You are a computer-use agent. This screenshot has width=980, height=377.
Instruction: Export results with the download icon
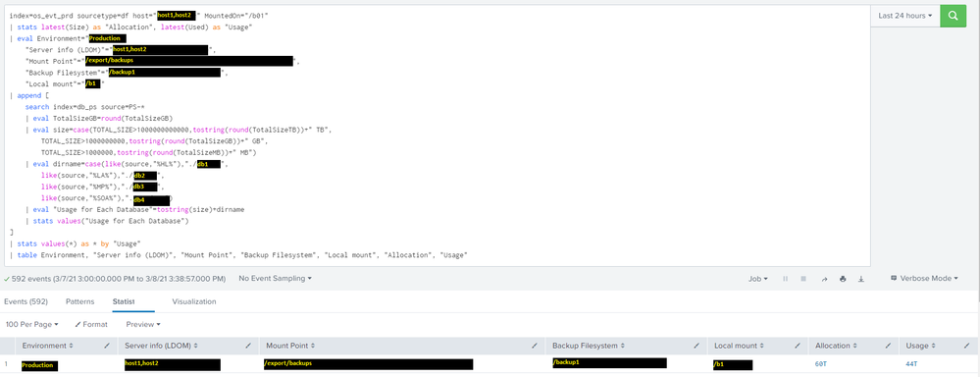pyautogui.click(x=861, y=279)
